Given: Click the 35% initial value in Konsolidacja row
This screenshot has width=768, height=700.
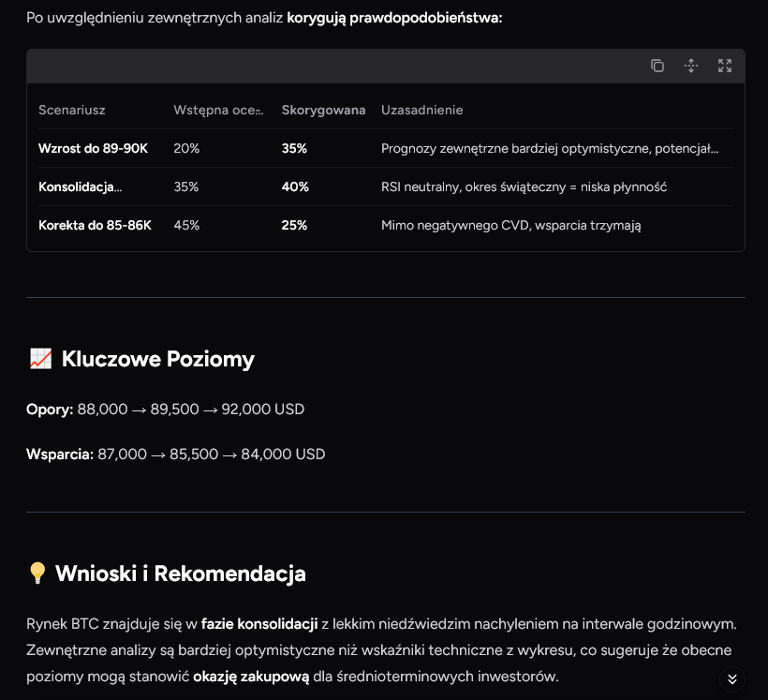Looking at the screenshot, I should coord(186,186).
